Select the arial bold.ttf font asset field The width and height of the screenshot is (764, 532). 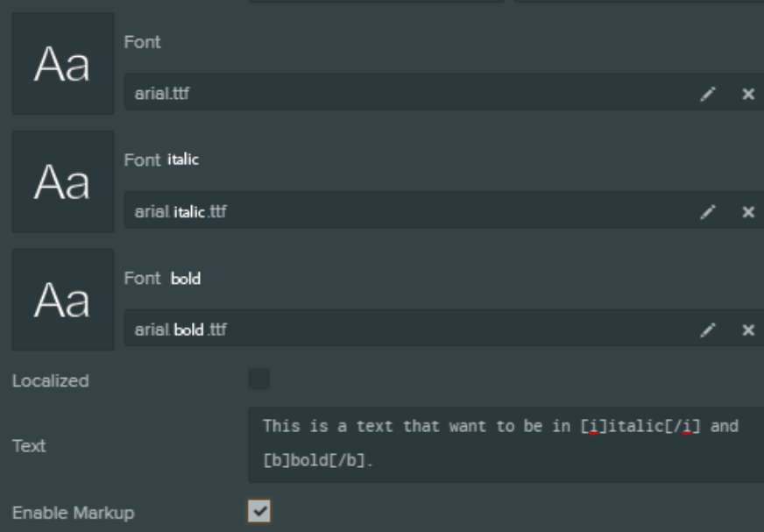point(409,328)
